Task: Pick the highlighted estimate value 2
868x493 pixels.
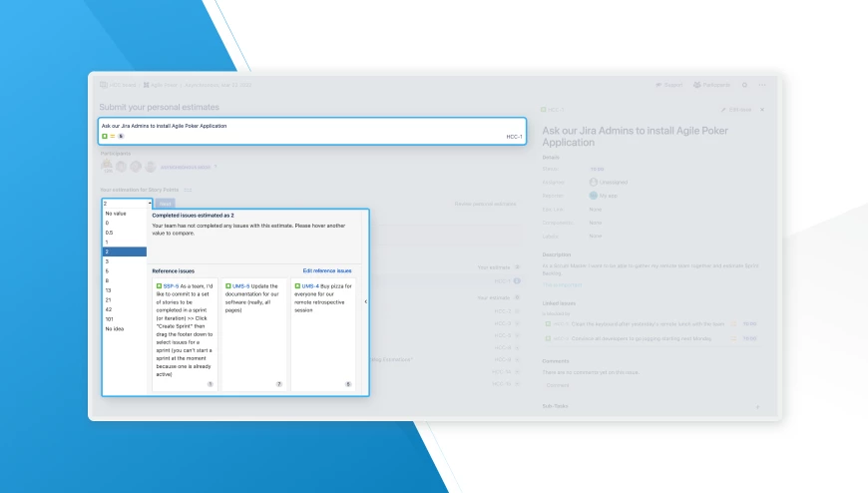Action: click(125, 252)
